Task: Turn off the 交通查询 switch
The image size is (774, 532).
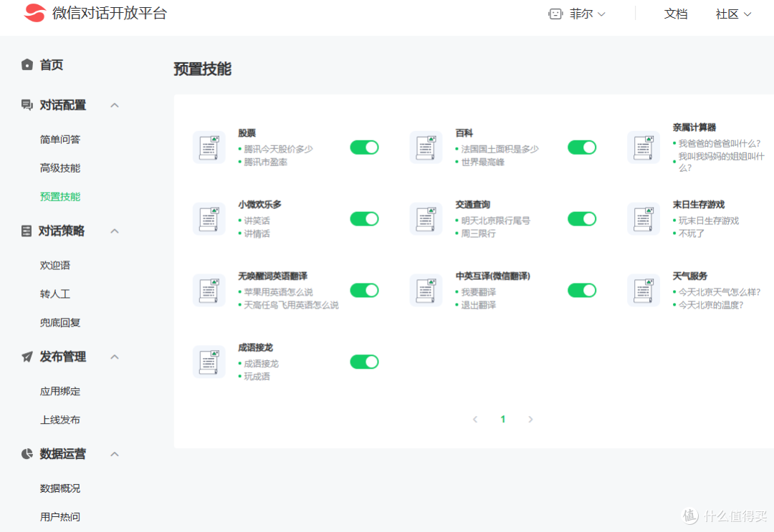Action: pyautogui.click(x=582, y=219)
